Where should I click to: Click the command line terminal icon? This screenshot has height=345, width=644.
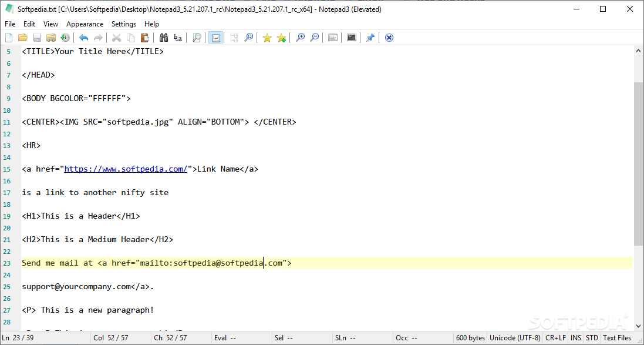[x=352, y=38]
